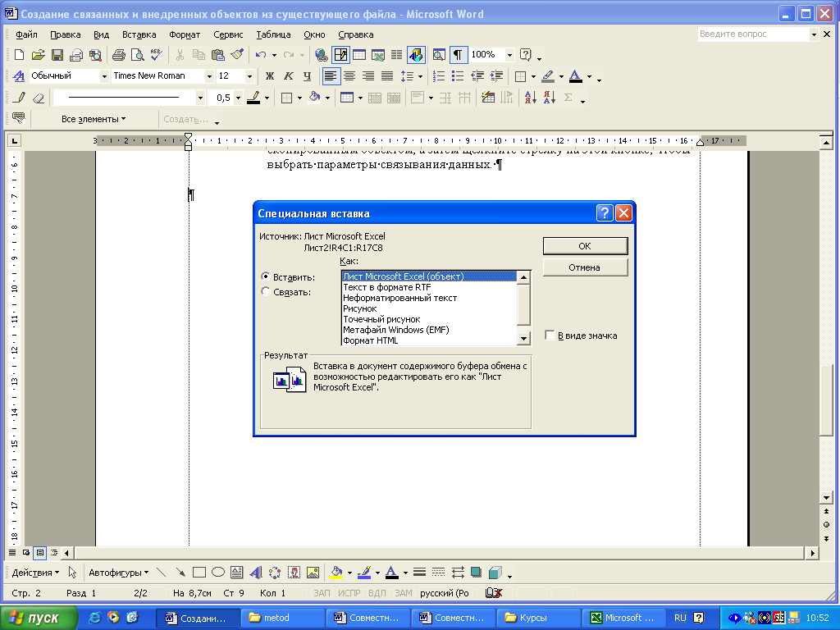Click numbered list icon
Screen dimensions: 840x630
439,76
